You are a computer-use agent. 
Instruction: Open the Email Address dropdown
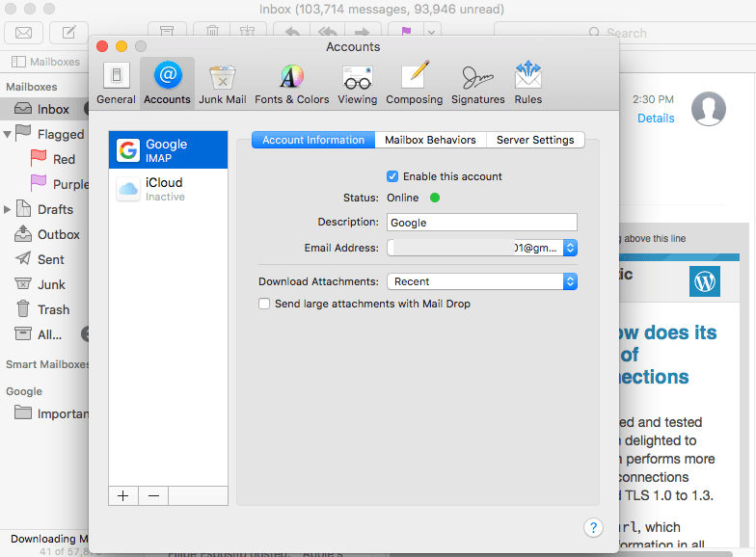[x=570, y=248]
